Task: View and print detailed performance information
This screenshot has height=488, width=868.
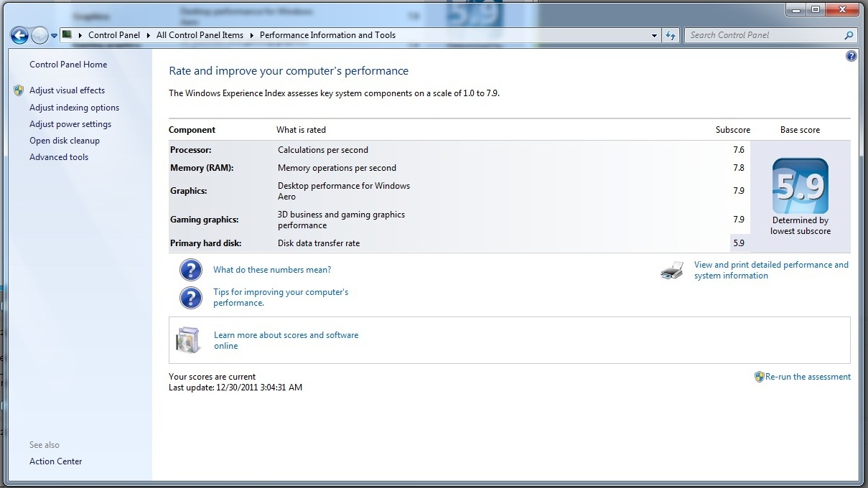Action: [771, 270]
